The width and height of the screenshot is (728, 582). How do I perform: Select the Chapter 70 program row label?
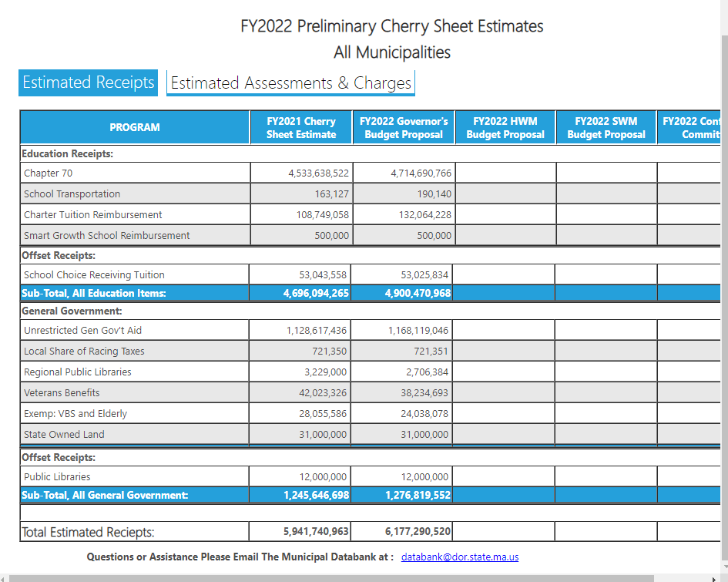click(x=48, y=173)
